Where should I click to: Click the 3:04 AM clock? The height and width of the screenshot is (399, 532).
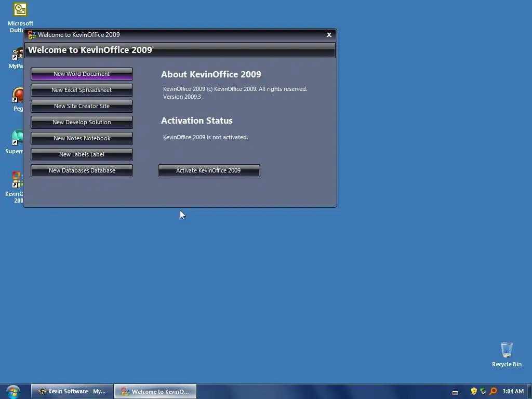[513, 391]
